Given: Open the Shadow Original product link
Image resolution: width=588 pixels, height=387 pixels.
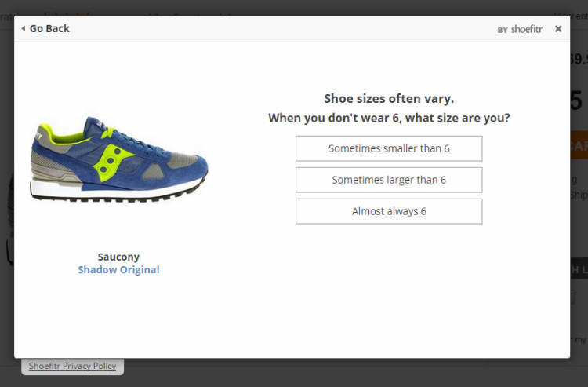Looking at the screenshot, I should [x=118, y=270].
